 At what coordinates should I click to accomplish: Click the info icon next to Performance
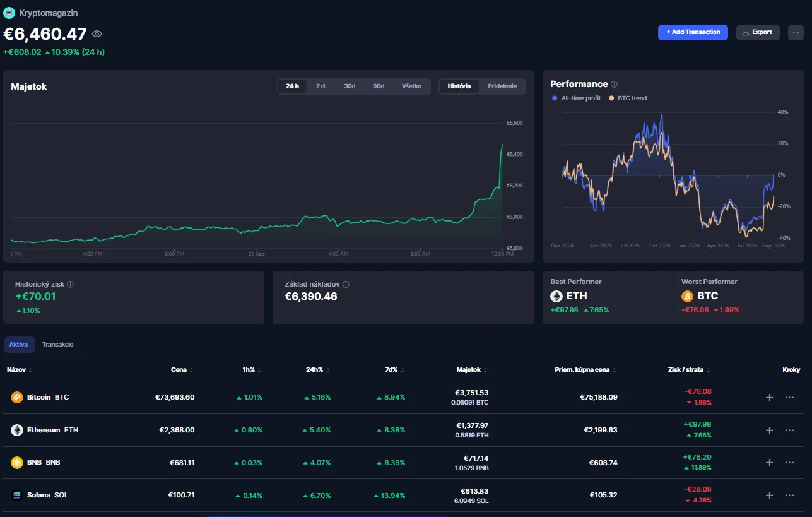[614, 84]
